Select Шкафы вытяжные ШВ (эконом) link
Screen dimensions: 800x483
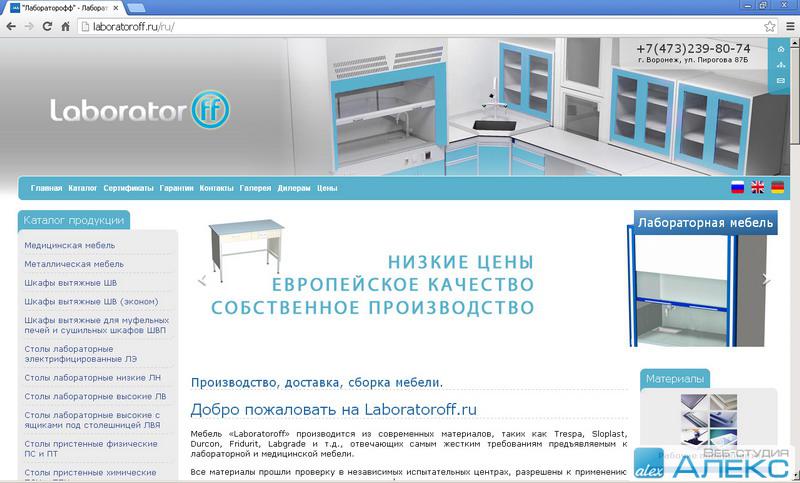[91, 301]
